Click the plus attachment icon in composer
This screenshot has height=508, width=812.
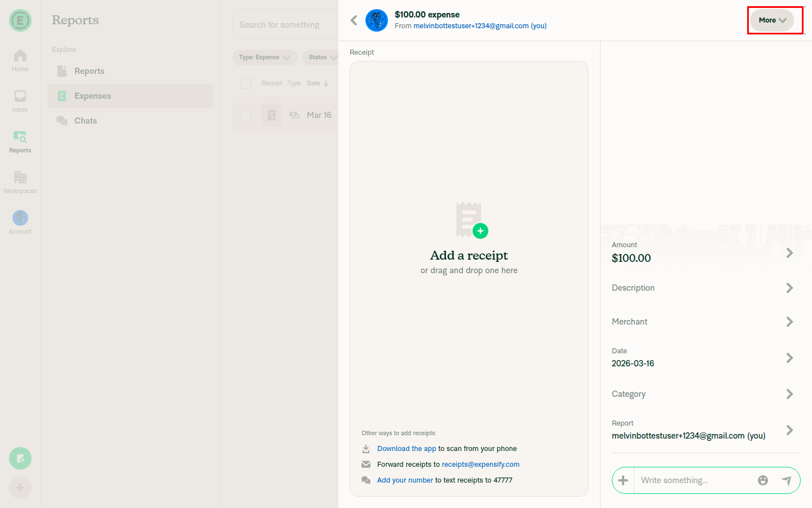623,480
